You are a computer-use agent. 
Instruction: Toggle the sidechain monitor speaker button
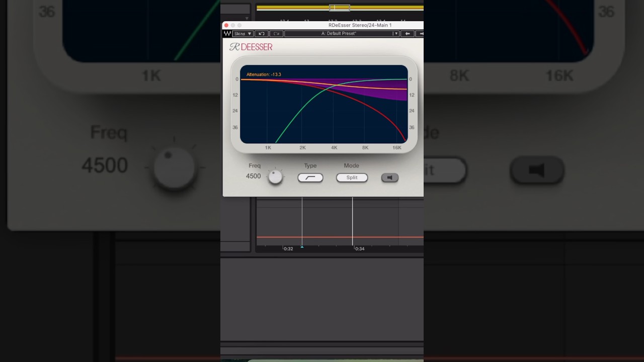pyautogui.click(x=389, y=177)
